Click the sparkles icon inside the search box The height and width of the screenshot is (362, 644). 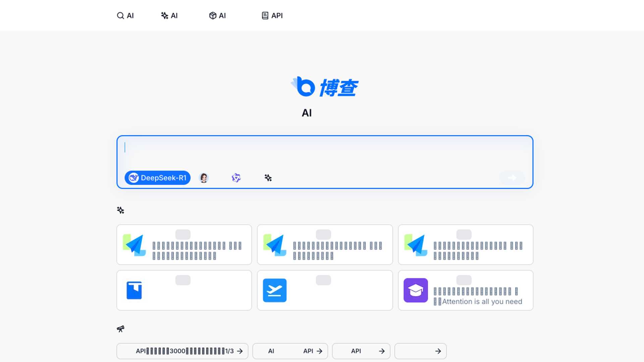268,178
